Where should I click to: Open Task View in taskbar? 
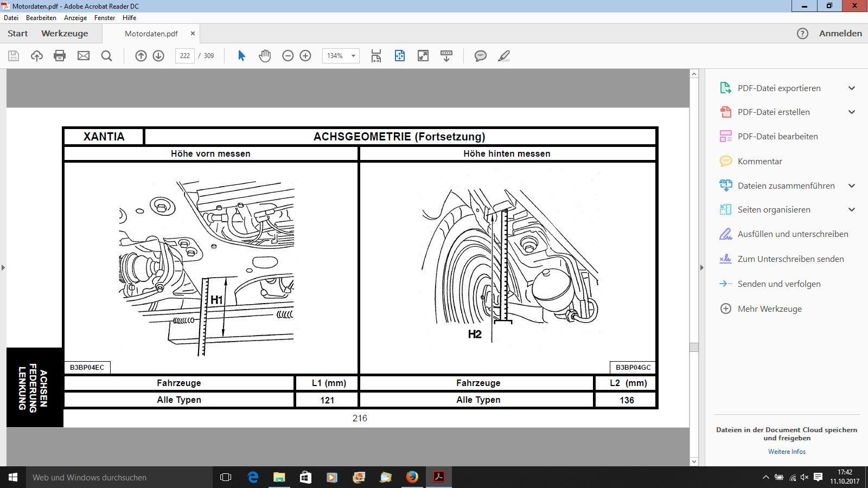[x=226, y=477]
